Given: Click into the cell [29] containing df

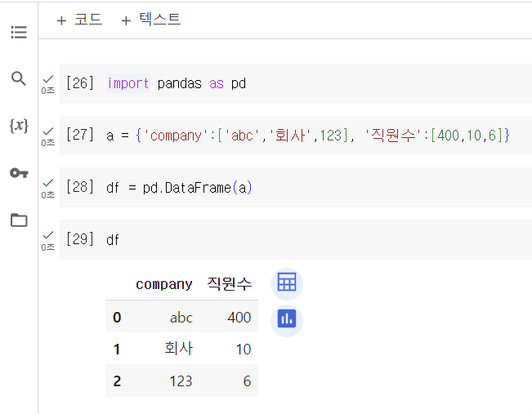Looking at the screenshot, I should coord(296,240).
